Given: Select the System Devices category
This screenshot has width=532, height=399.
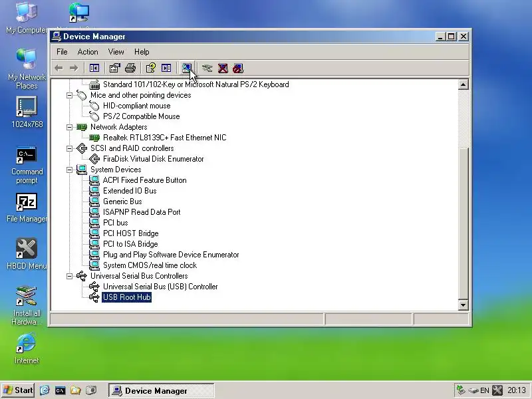Looking at the screenshot, I should 116,170.
